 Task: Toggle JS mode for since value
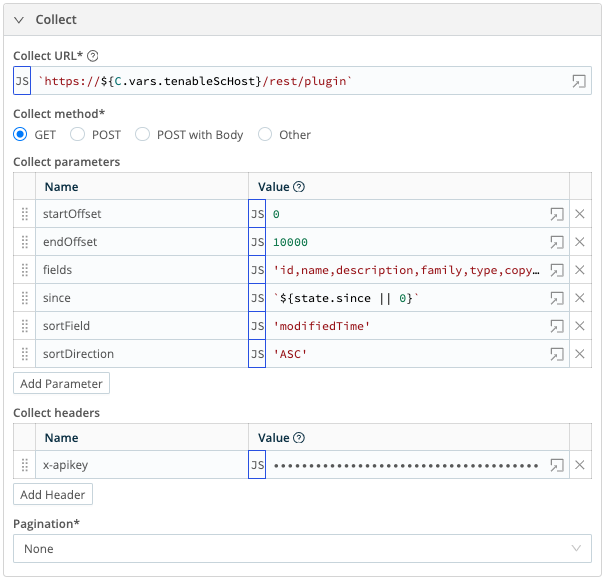[257, 298]
